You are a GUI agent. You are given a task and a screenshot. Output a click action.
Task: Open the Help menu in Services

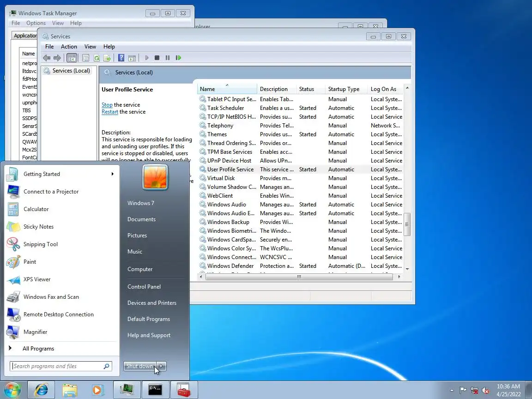[109, 47]
